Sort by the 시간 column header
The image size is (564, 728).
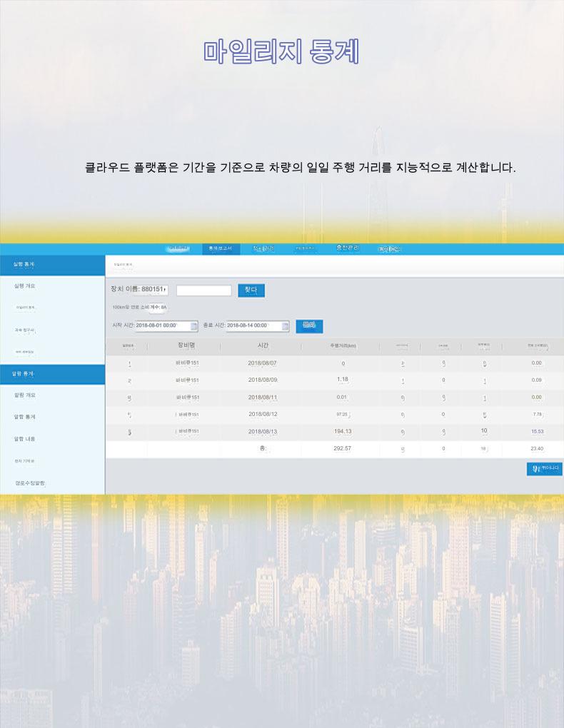[x=262, y=345]
